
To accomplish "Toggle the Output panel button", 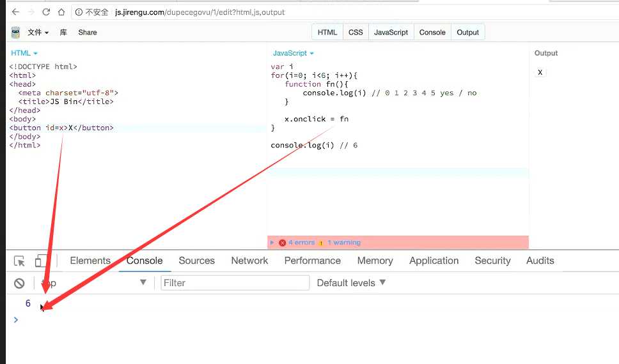I will pyautogui.click(x=468, y=33).
